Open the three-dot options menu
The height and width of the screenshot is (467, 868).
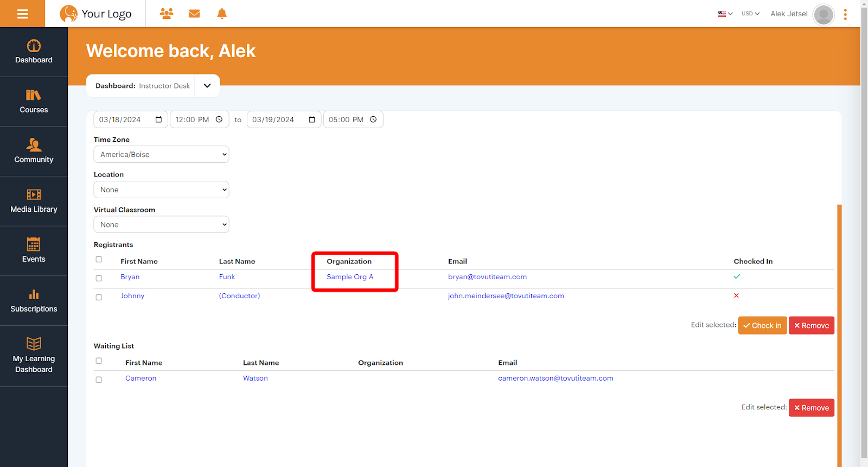845,14
